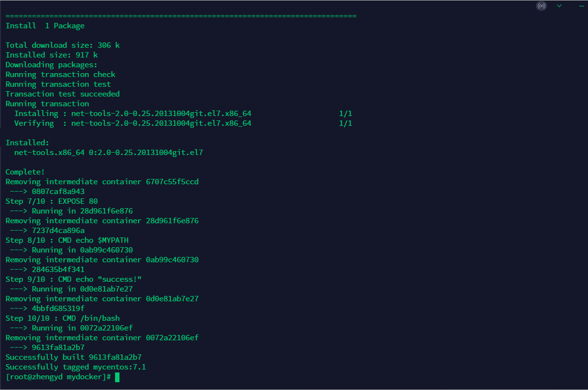This screenshot has height=390, width=588.
Task: Click the 'Installed:' heading line
Action: (27, 143)
